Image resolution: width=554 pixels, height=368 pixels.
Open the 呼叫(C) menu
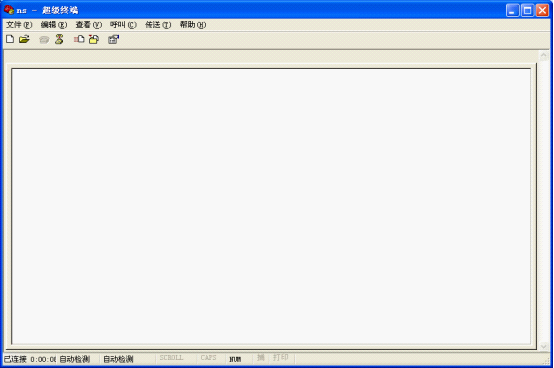123,25
